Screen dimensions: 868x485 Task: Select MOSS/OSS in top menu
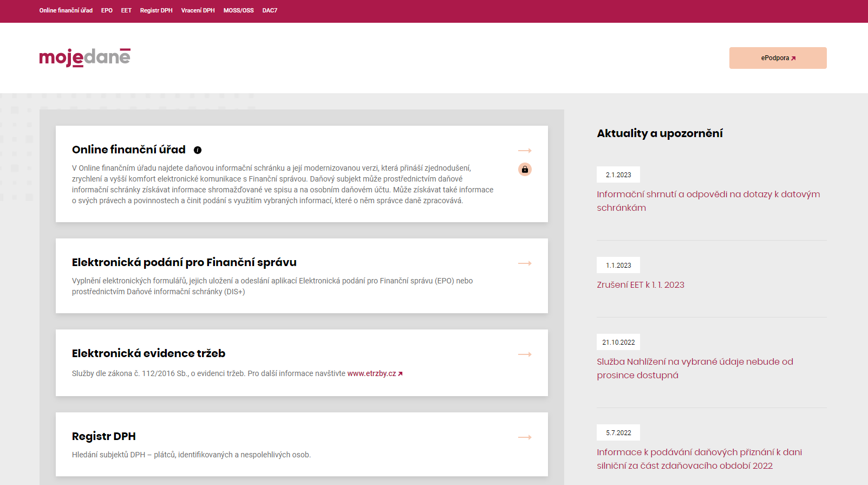point(238,10)
